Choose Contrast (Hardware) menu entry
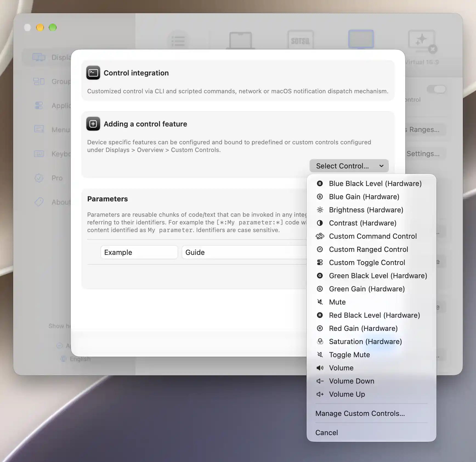 [371, 223]
